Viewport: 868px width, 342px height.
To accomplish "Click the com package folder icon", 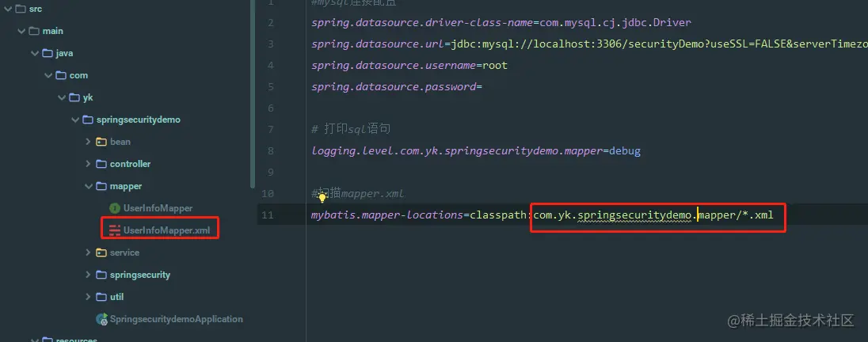I will click(61, 75).
